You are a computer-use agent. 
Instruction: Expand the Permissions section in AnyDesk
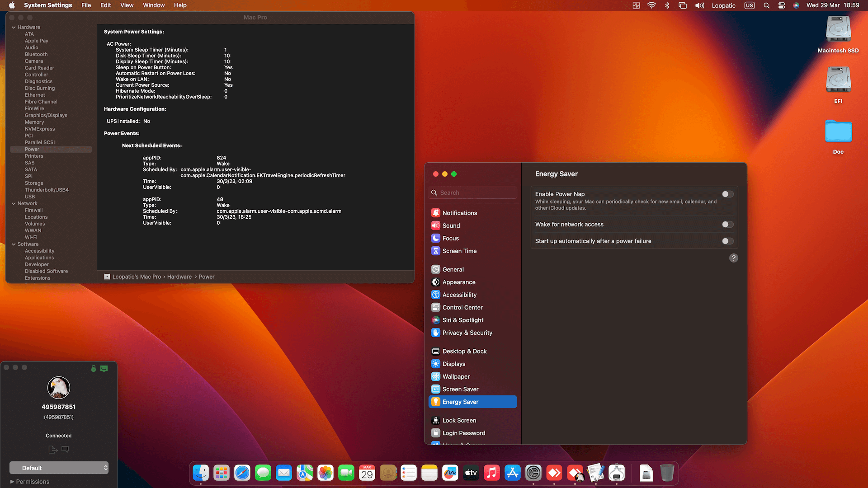[29, 482]
